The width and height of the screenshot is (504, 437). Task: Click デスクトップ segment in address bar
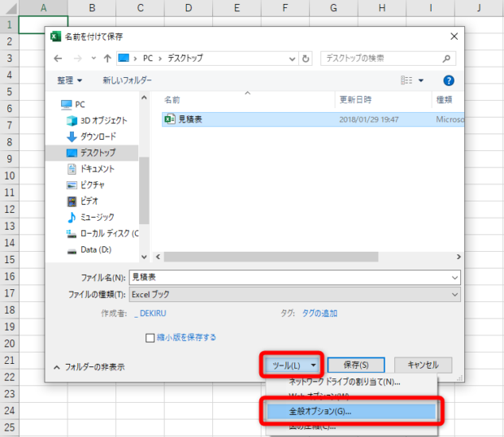point(185,58)
